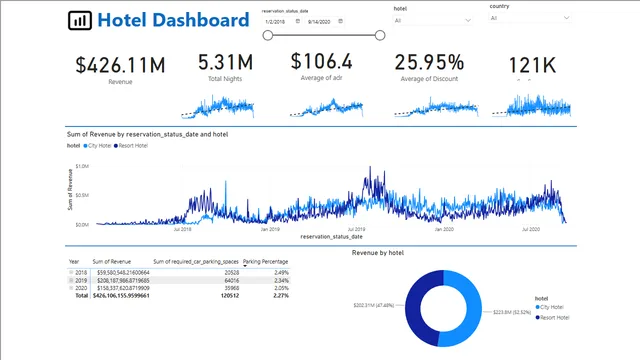Click the sort arrow under Parking Percentage header
The image size is (640, 360).
point(245,266)
